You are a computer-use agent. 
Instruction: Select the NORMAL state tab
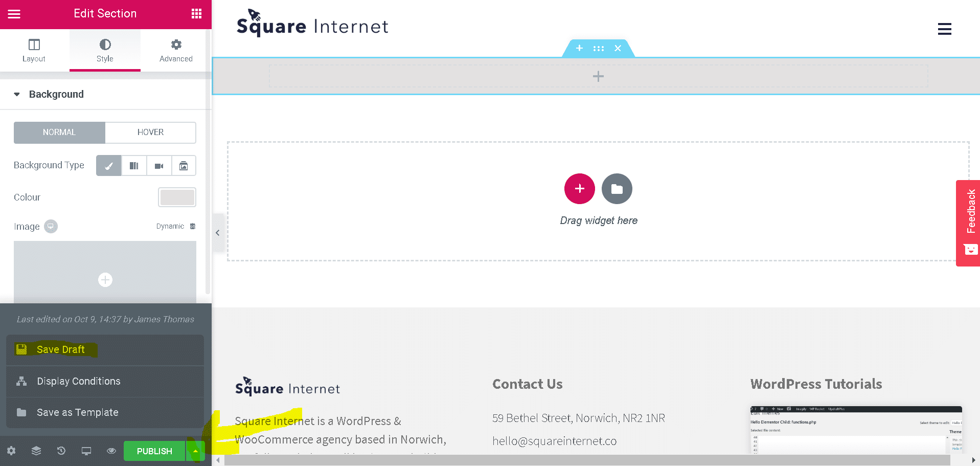(x=59, y=132)
